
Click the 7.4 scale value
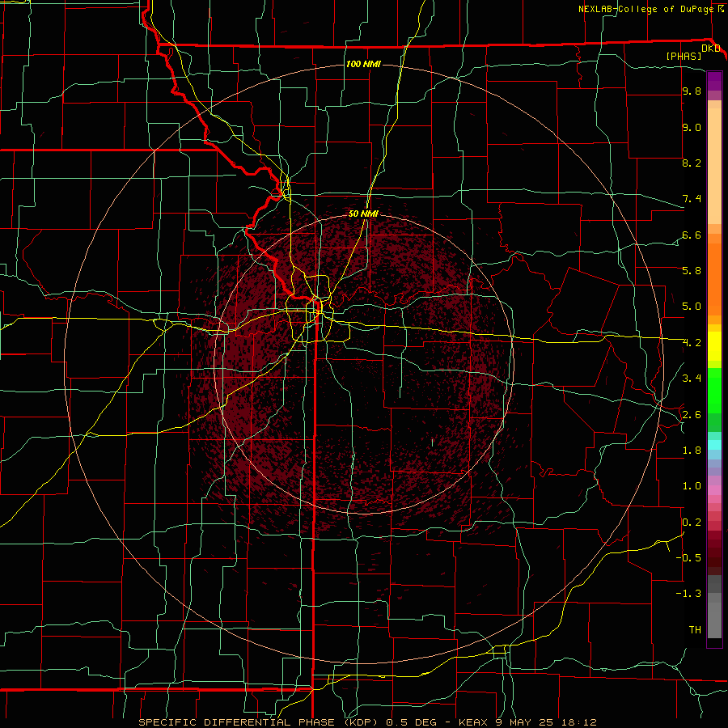click(692, 199)
